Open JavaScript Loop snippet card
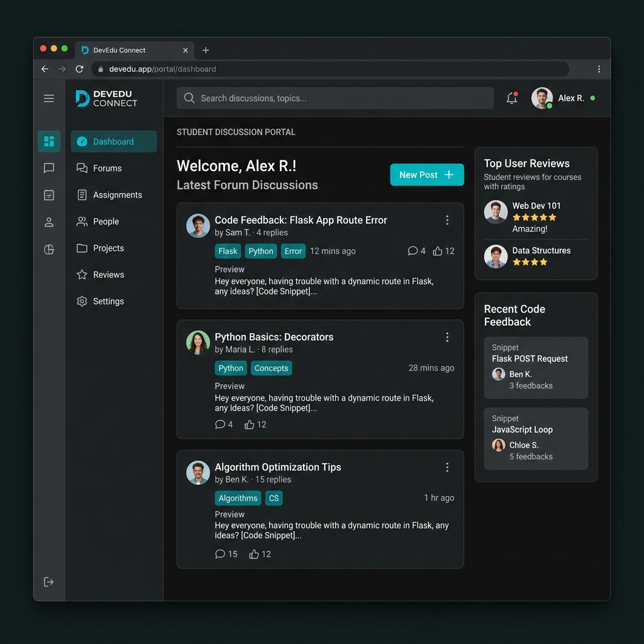The height and width of the screenshot is (644, 644). pos(536,438)
